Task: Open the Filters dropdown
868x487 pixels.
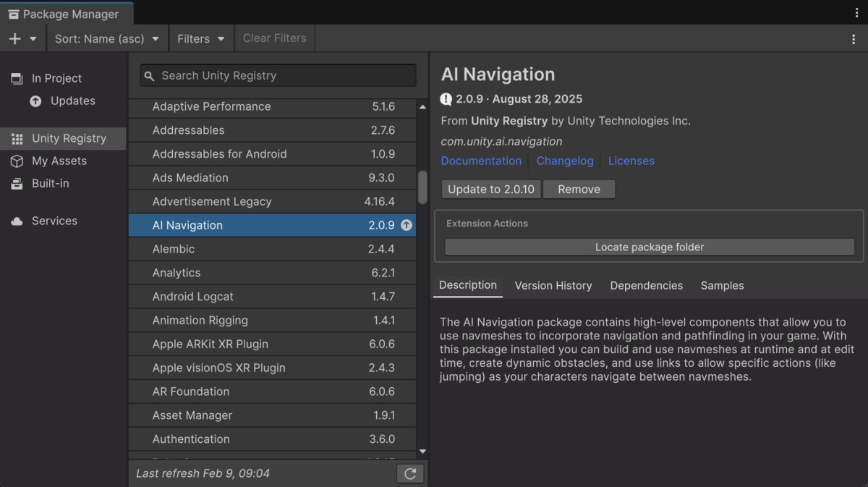Action: pos(201,38)
